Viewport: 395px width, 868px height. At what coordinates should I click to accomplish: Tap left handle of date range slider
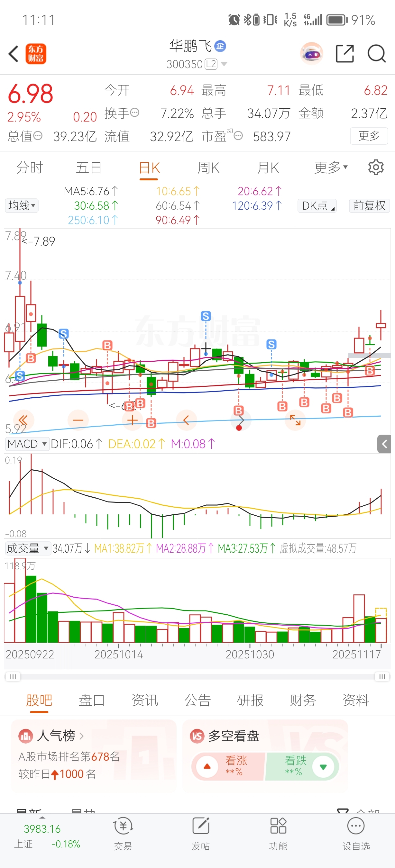click(13, 677)
